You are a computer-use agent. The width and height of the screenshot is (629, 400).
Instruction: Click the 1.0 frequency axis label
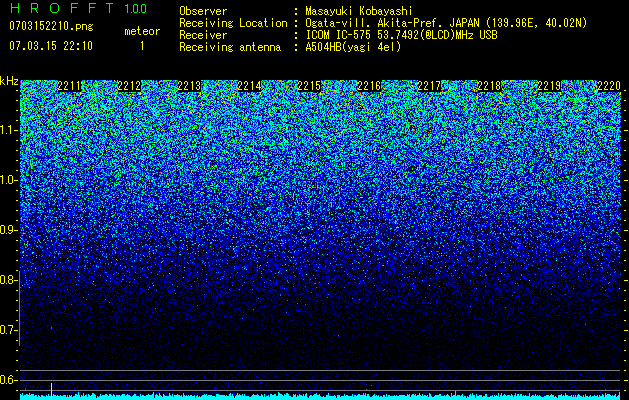click(x=8, y=181)
